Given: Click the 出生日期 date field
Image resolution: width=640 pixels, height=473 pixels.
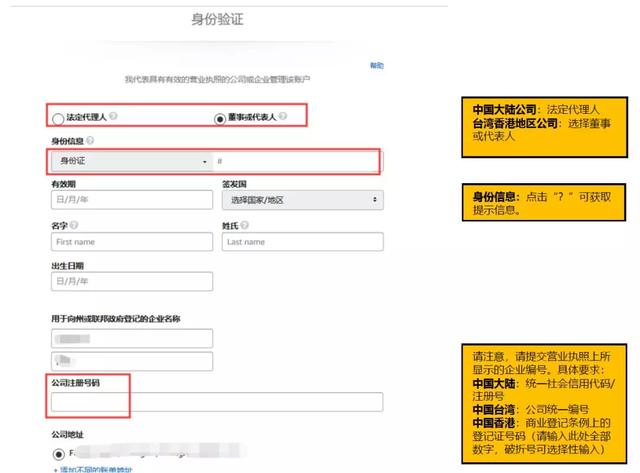Looking at the screenshot, I should (132, 281).
